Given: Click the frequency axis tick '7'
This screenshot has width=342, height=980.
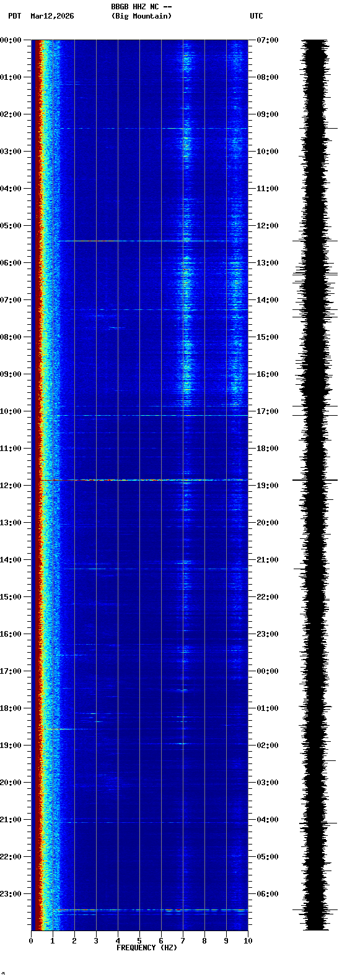Looking at the screenshot, I should point(183,941).
